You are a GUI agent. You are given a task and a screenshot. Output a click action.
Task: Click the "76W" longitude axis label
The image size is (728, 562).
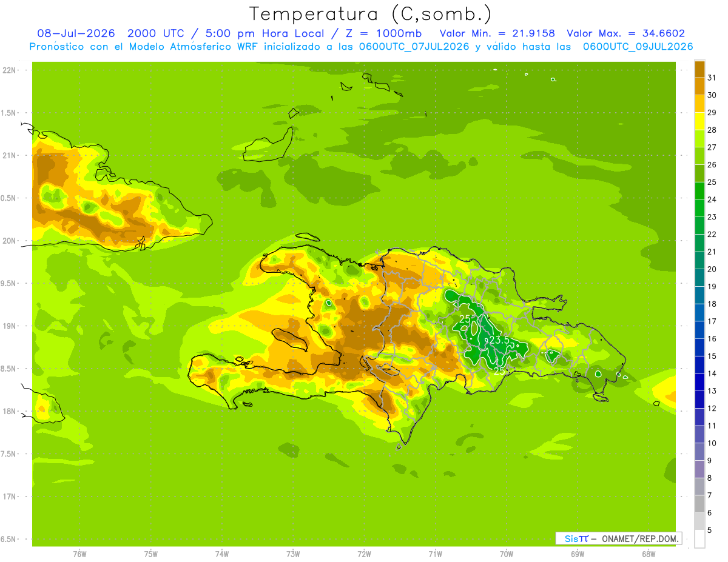tap(79, 554)
